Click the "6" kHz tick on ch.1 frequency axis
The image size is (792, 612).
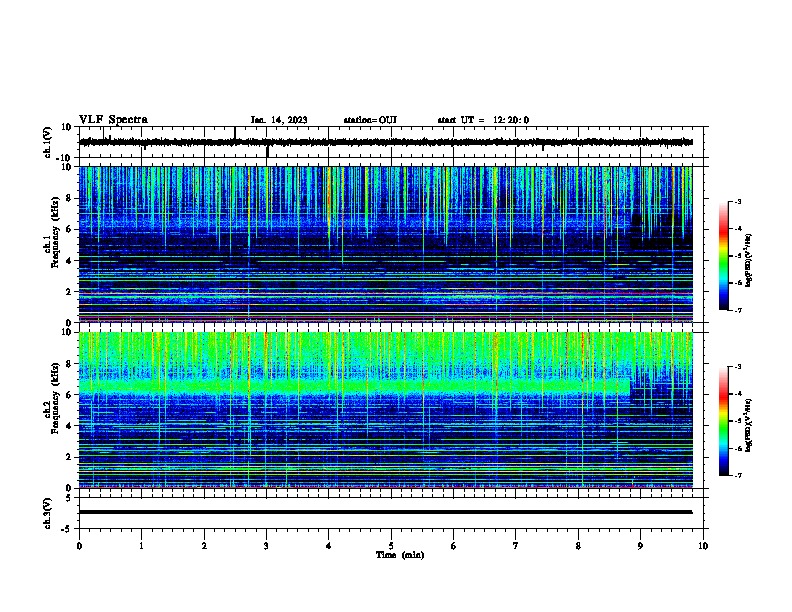69,229
